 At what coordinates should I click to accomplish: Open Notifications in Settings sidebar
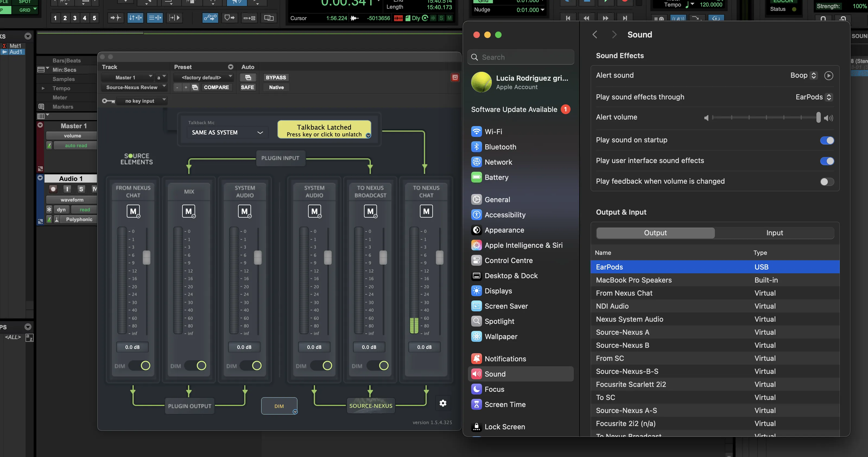pos(521,359)
